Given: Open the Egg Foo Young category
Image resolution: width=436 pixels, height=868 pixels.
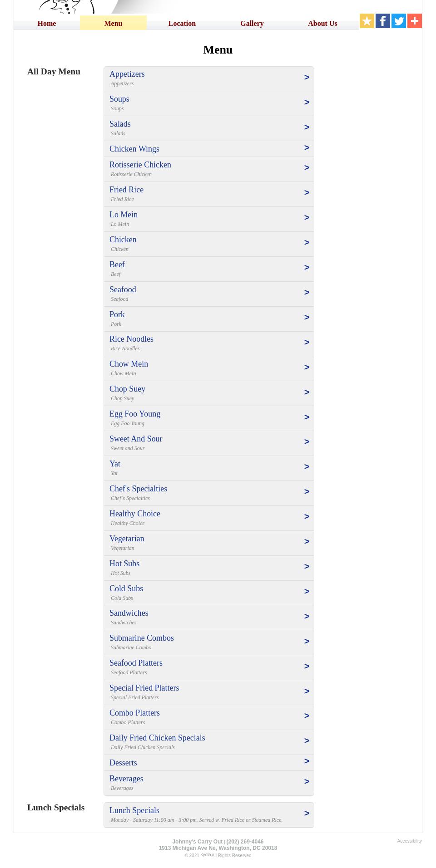Looking at the screenshot, I should point(135,414).
